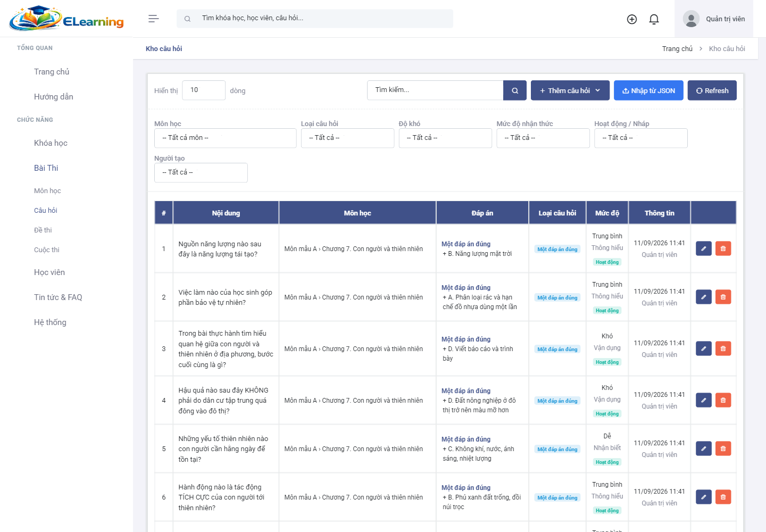
Task: Click the Hiển thị rows count field
Action: coord(204,90)
